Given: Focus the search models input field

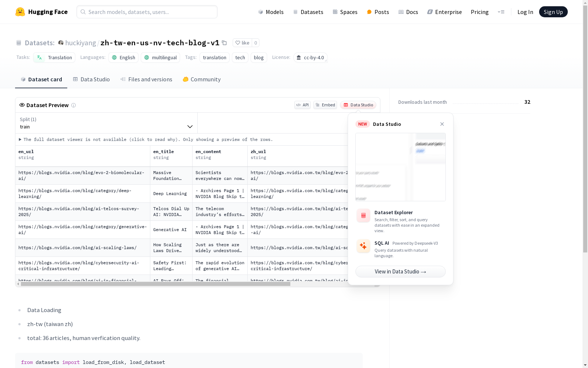Looking at the screenshot, I should point(147,12).
